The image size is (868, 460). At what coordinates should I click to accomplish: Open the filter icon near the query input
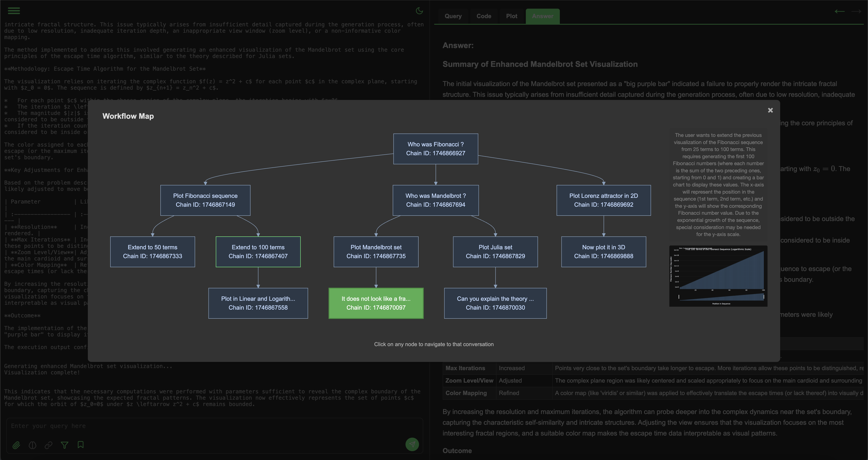64,445
